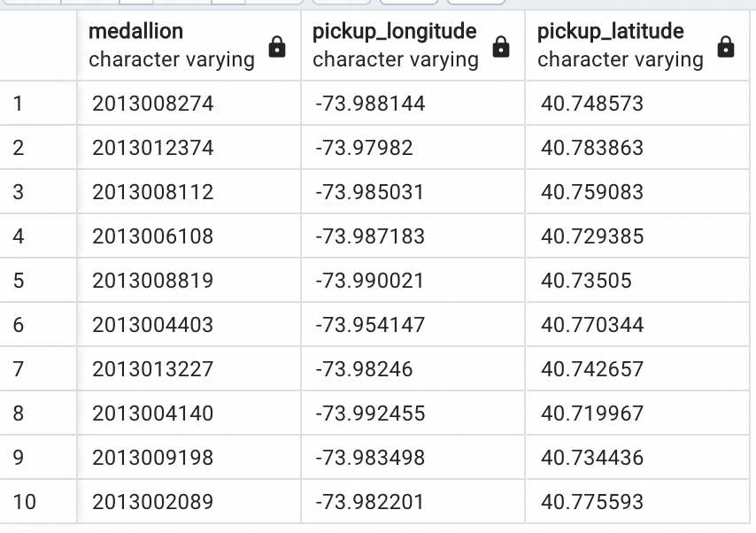
Task: Select longitude cell -73.985031
Action: coord(370,192)
